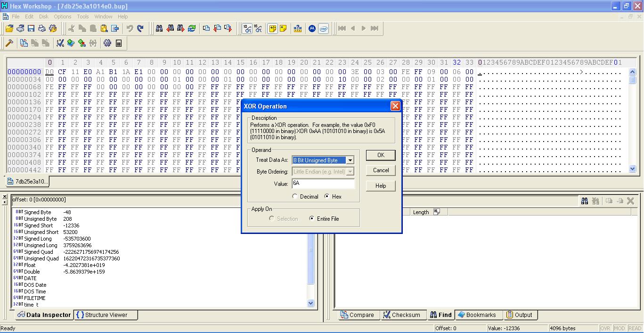Screen dimensions: 644x333
Task: Switch offsets to decimal view icon
Action: (x=247, y=28)
